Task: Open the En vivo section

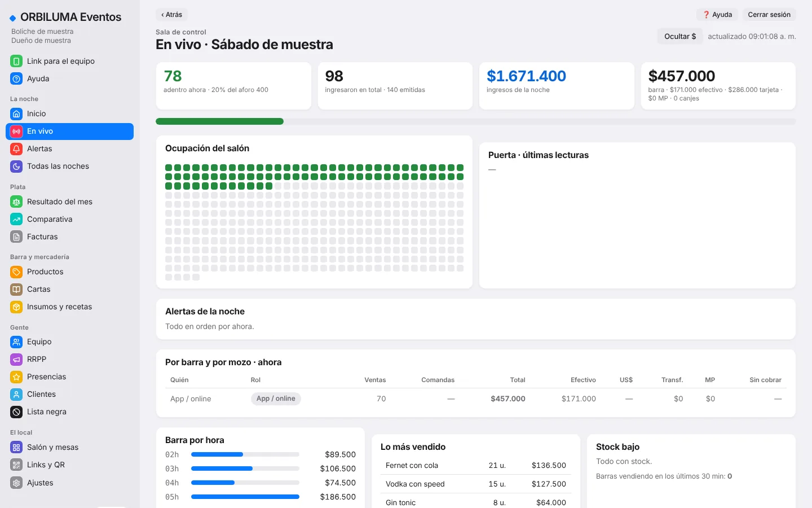Action: [69, 131]
